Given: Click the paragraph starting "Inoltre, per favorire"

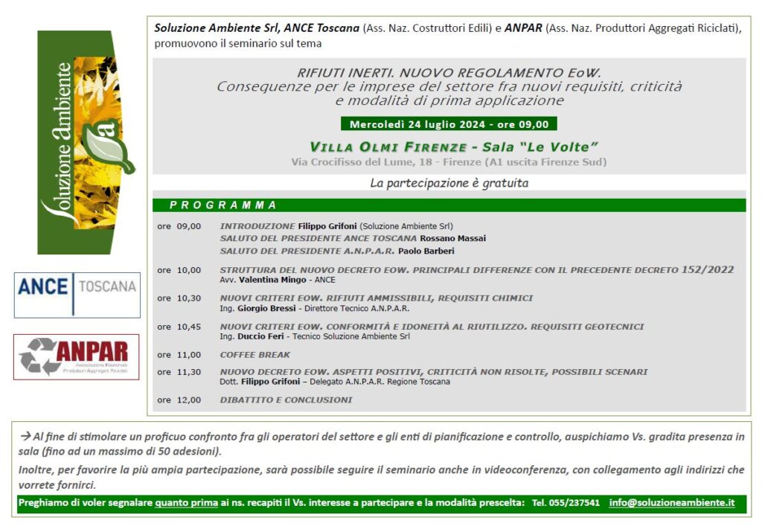Looking at the screenshot, I should click(x=382, y=477).
